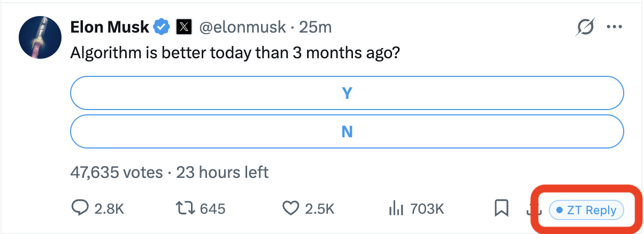The height and width of the screenshot is (234, 644).
Task: Open the tweet via the 25m timestamp
Action: coord(316,27)
